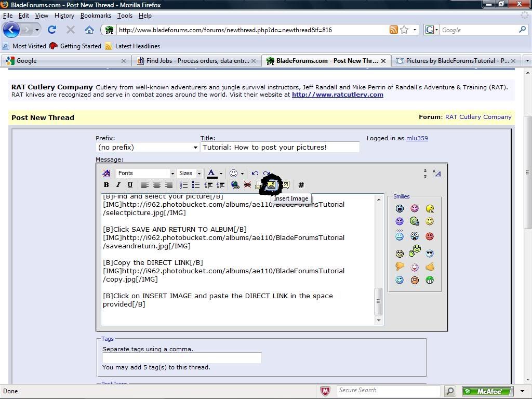Increase indent in the message editor
The image size is (532, 399).
pyautogui.click(x=220, y=185)
